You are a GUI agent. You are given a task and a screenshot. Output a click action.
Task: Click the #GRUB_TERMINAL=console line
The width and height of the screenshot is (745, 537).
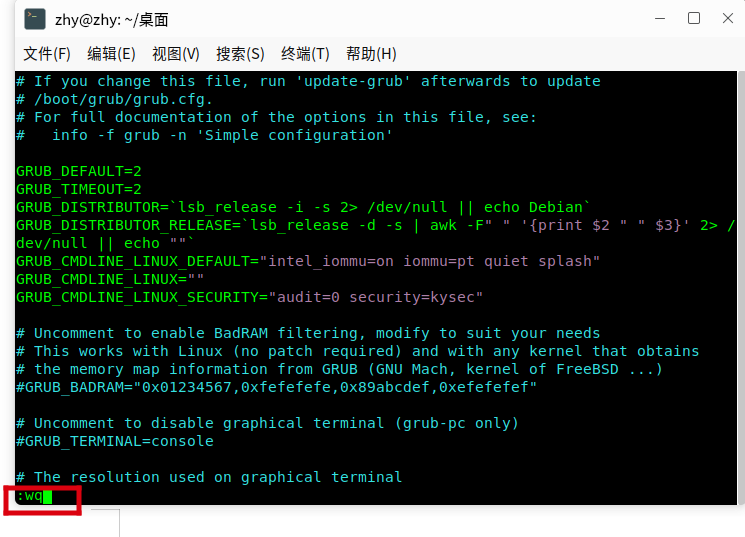click(115, 441)
